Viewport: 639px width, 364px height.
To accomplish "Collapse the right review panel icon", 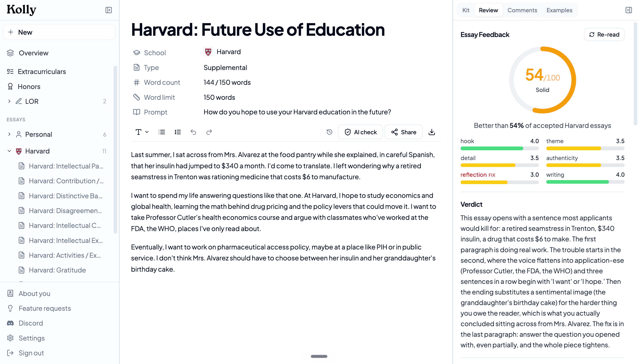I will pos(628,10).
